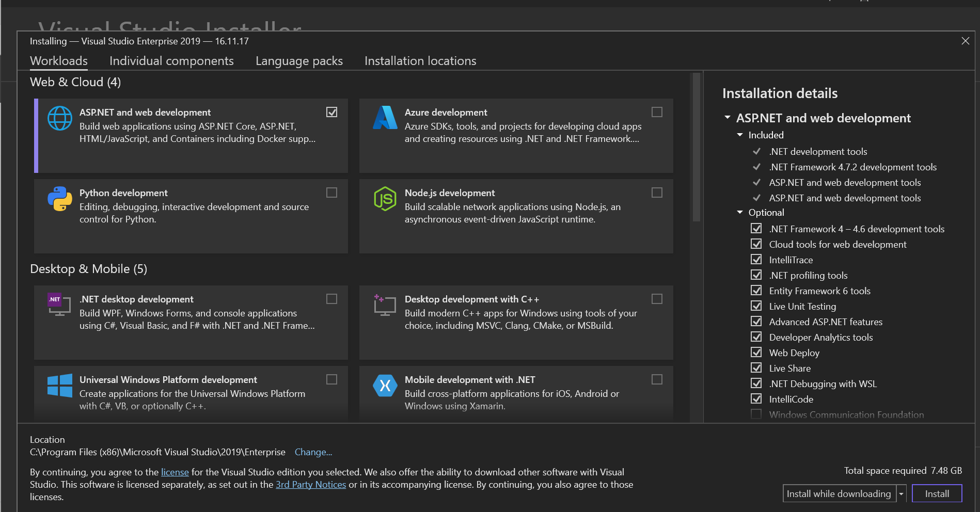The height and width of the screenshot is (512, 980).
Task: Uncheck the ASP.NET and web development workload
Action: [331, 112]
